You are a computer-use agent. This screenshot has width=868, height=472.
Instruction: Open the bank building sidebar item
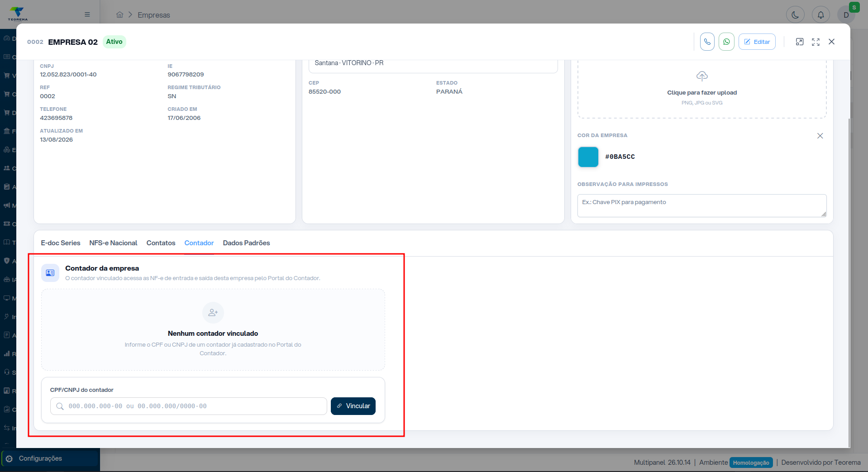pyautogui.click(x=7, y=131)
